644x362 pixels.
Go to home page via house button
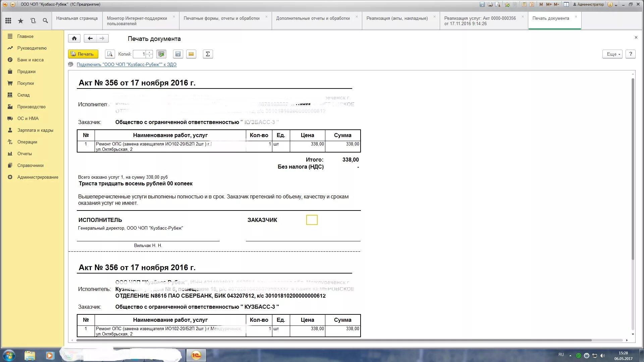pyautogui.click(x=74, y=38)
